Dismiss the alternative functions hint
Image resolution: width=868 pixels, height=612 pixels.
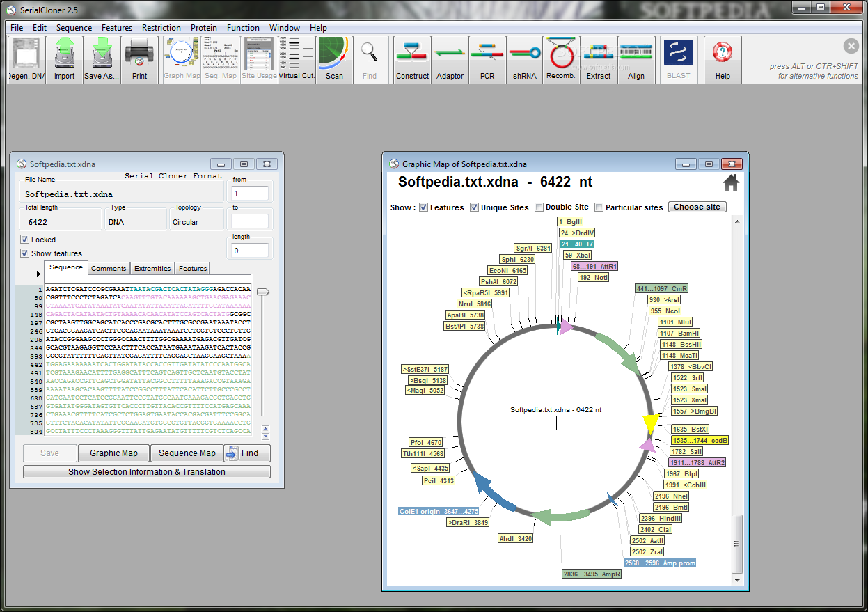(x=851, y=46)
